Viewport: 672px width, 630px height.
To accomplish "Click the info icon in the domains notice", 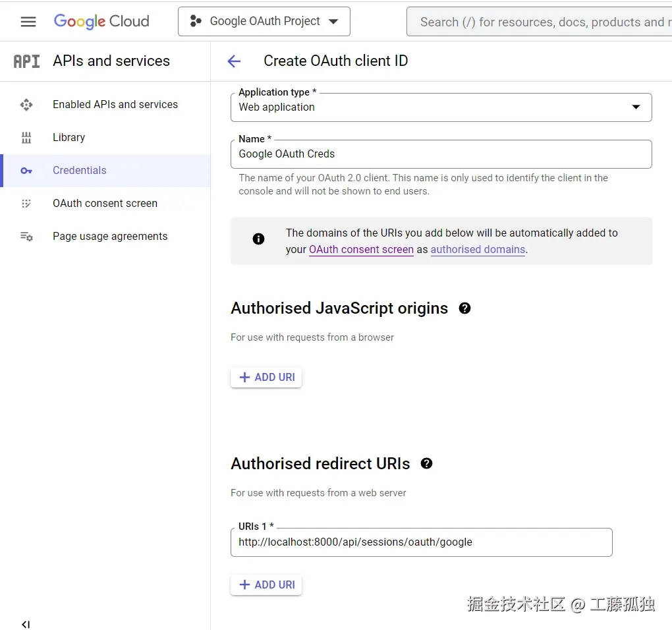I will [x=258, y=239].
